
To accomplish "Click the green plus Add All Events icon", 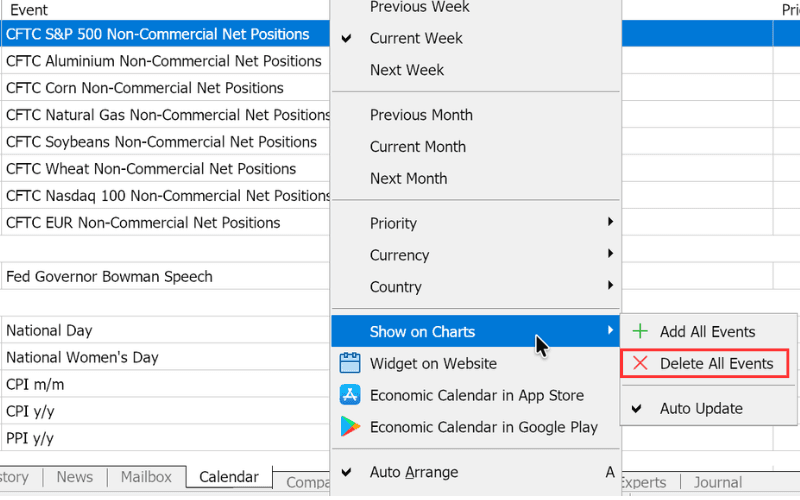I will pos(640,331).
